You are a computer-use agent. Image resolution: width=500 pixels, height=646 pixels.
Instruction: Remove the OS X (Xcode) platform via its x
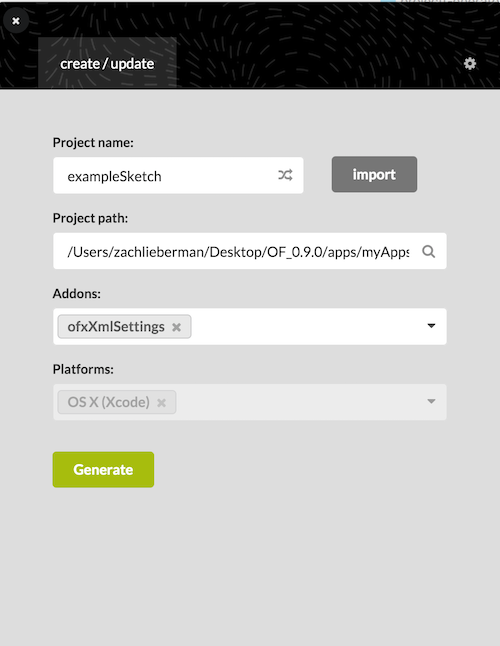(161, 403)
